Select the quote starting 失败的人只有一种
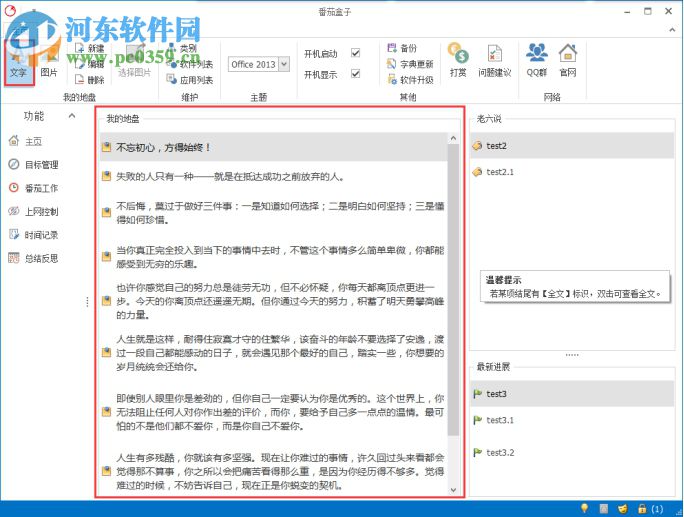The image size is (684, 517). coord(274,177)
